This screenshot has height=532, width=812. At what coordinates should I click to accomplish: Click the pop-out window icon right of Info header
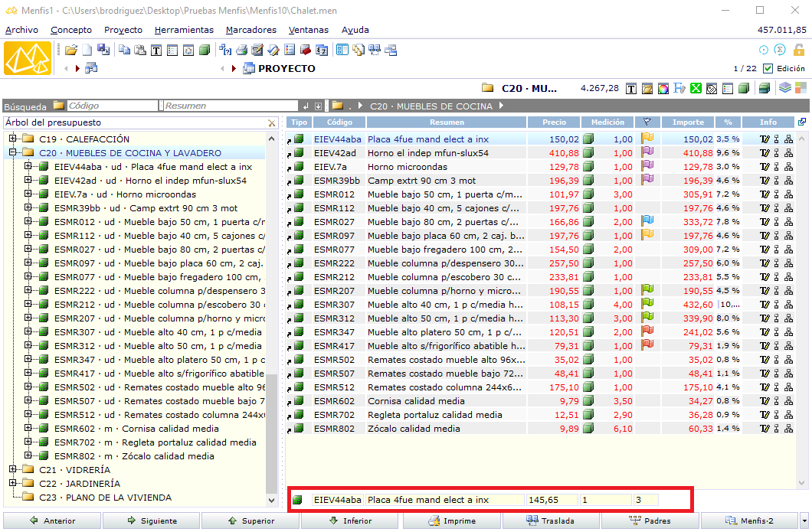coord(801,122)
